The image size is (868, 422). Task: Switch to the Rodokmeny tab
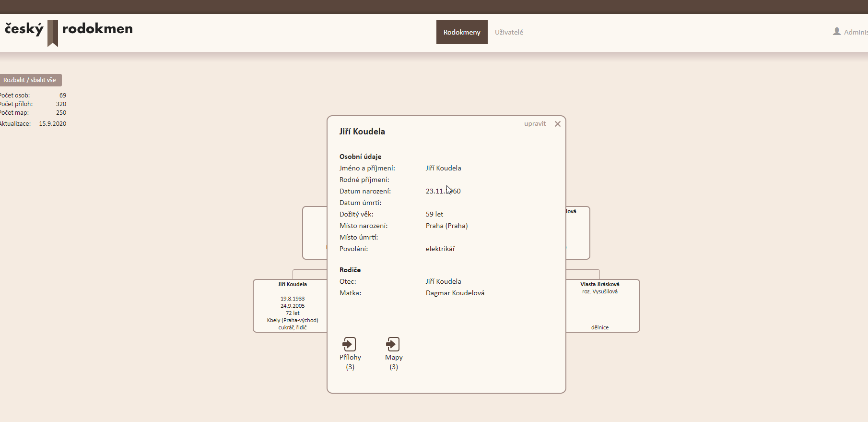pos(461,32)
